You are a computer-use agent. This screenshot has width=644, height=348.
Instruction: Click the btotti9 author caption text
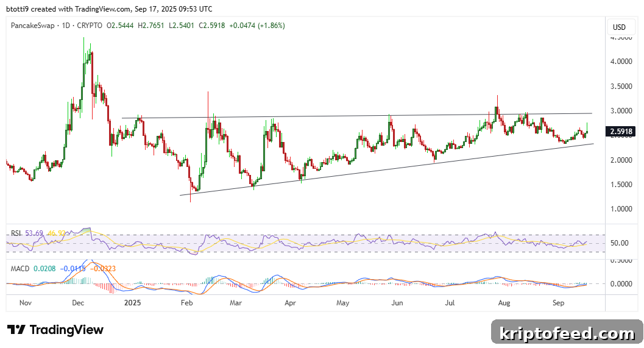109,9
